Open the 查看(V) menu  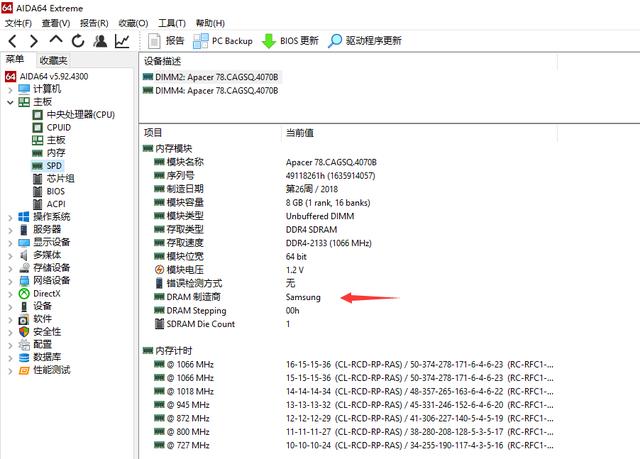[56, 23]
